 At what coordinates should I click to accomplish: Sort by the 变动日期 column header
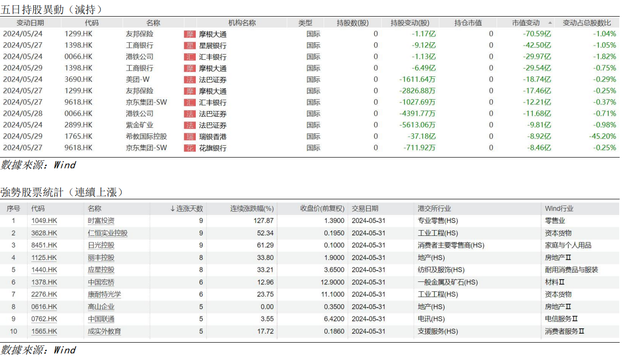[x=30, y=23]
